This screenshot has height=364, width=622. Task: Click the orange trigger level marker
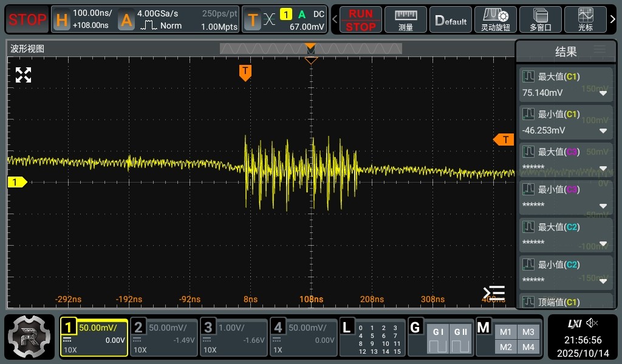pos(504,140)
